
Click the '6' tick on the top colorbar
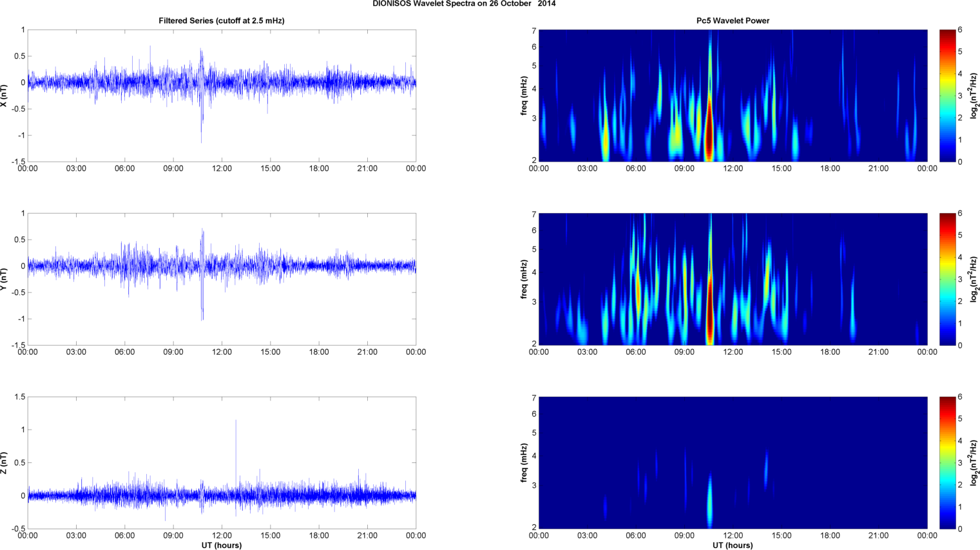point(960,30)
